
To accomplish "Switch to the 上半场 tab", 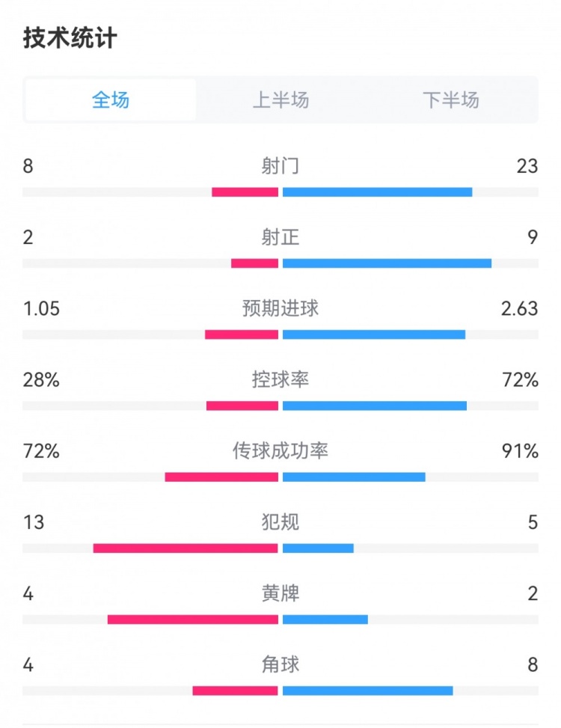I will [280, 100].
